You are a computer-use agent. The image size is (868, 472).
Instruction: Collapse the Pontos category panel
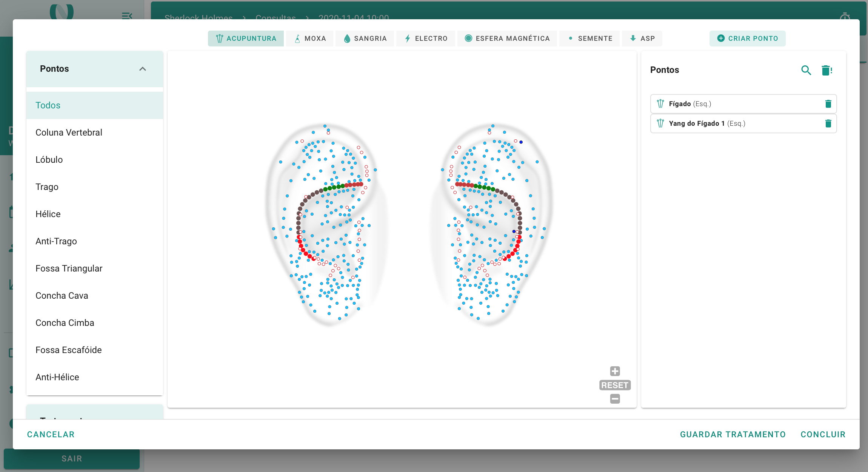[x=142, y=69]
